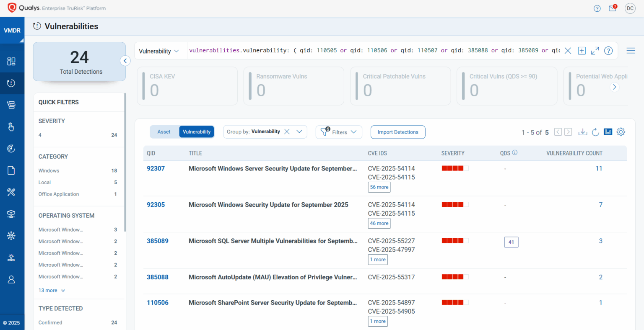Open notifications via the envelope icon
644x330 pixels.
point(612,8)
